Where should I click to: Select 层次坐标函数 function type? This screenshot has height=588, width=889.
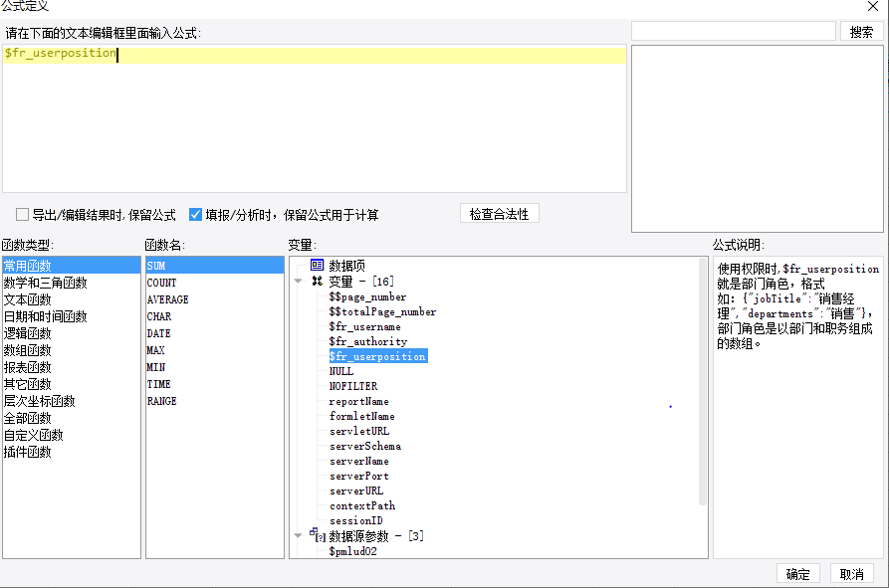point(72,401)
